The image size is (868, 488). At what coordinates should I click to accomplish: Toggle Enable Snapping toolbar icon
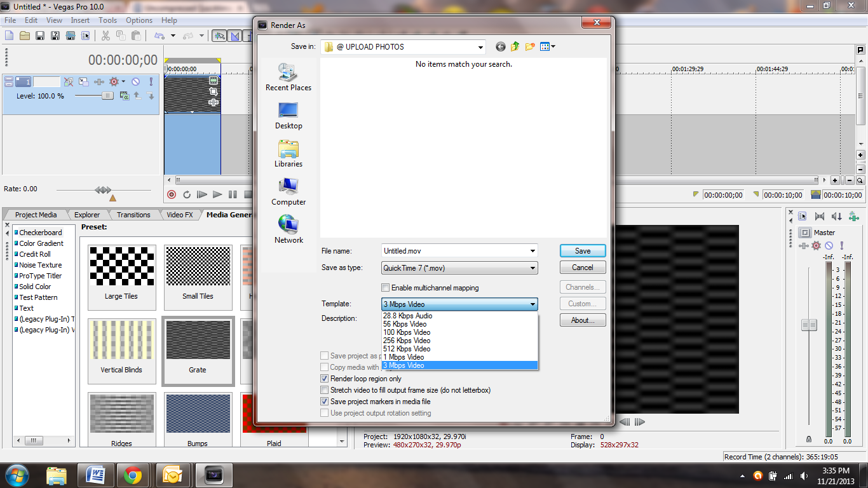219,36
